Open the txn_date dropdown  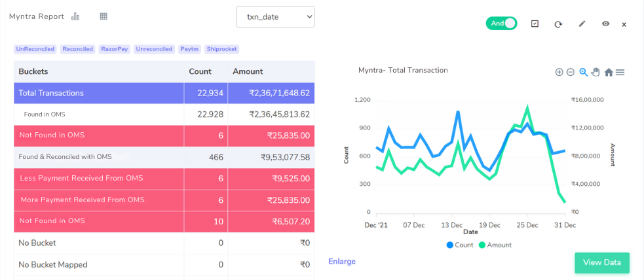click(276, 17)
